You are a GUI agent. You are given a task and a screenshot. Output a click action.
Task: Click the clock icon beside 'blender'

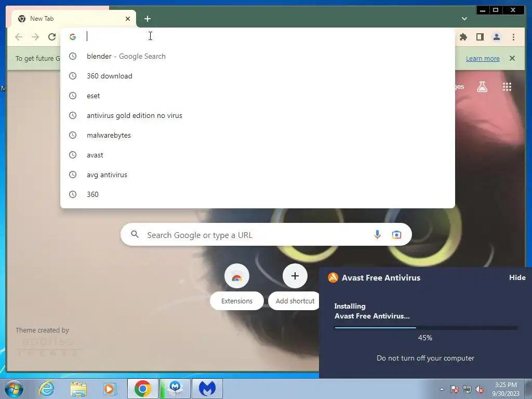pos(73,56)
